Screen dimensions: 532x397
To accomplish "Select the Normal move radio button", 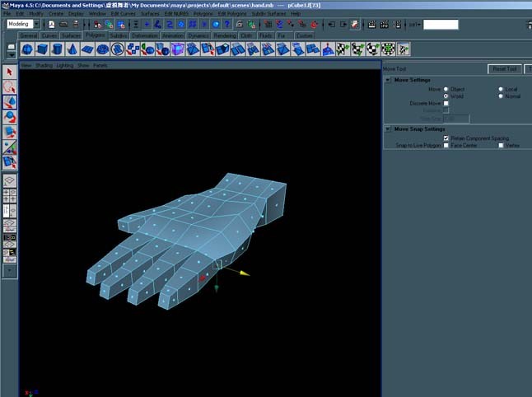I will [501, 96].
